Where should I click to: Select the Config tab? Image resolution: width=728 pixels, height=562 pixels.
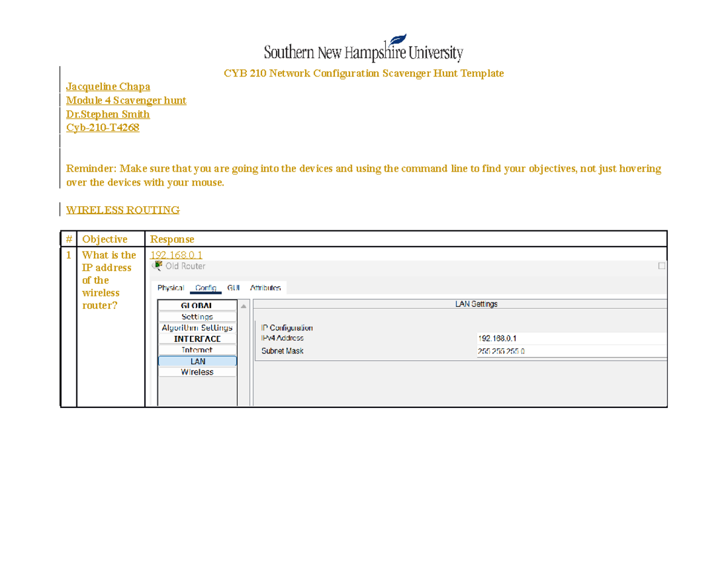point(206,288)
